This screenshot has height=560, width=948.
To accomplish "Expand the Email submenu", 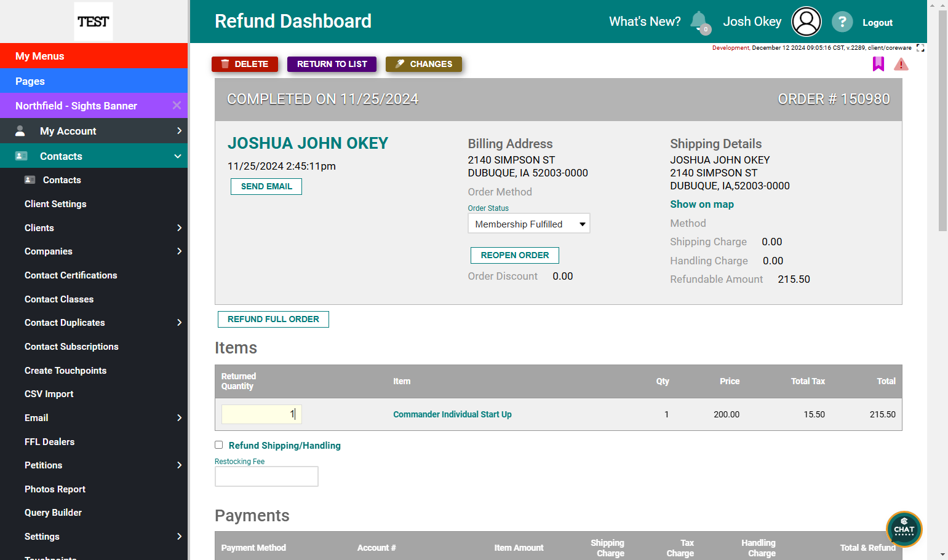I will click(x=179, y=417).
